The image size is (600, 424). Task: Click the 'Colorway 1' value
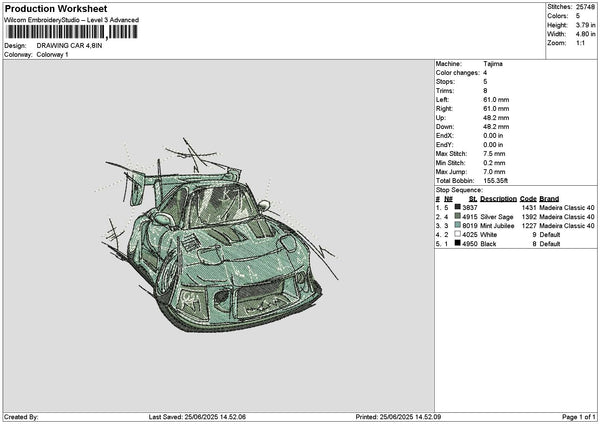coord(52,55)
